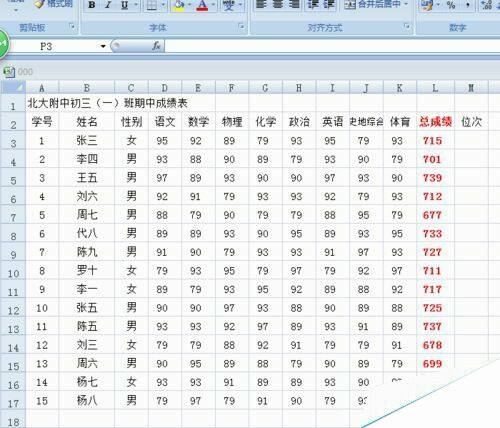Open the Merge and Center dropdown arrow
500x428 pixels.
click(x=406, y=4)
